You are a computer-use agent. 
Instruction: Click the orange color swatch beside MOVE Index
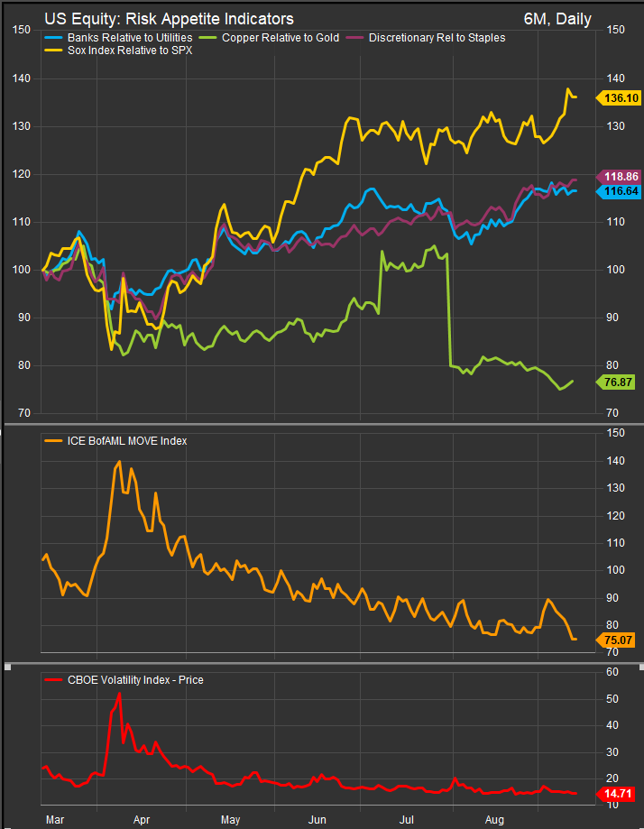[53, 440]
